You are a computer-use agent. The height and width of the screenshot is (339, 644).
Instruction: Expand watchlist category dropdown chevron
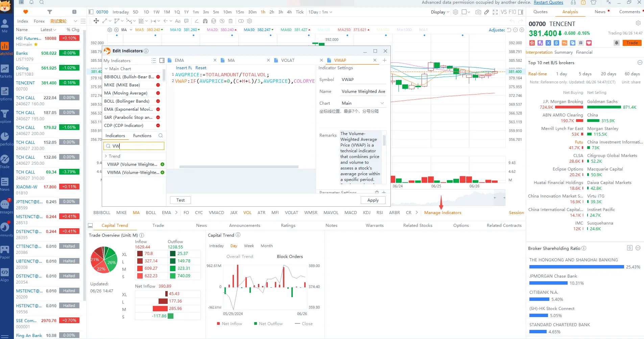75,21
